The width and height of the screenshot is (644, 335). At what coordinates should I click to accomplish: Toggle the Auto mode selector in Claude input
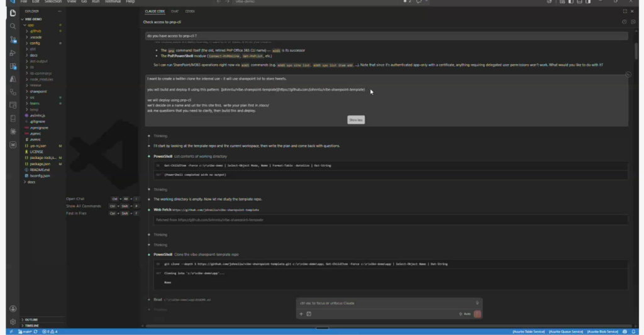click(x=465, y=314)
